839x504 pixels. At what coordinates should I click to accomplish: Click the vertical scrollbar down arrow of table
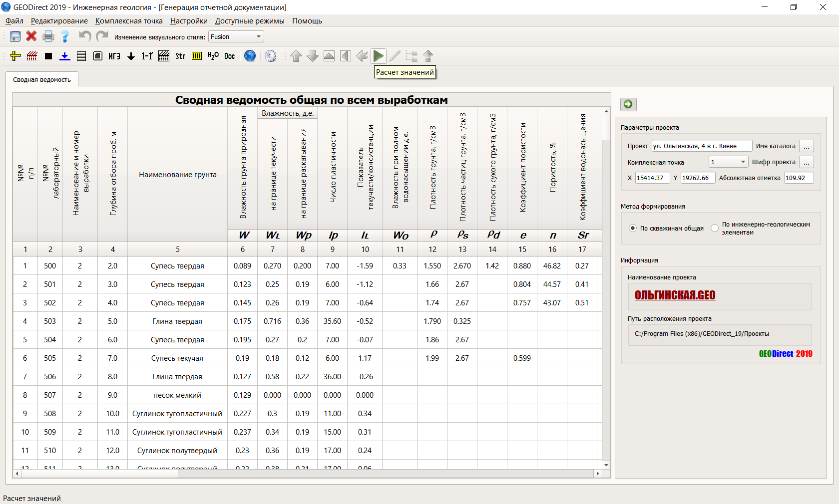[x=606, y=465]
